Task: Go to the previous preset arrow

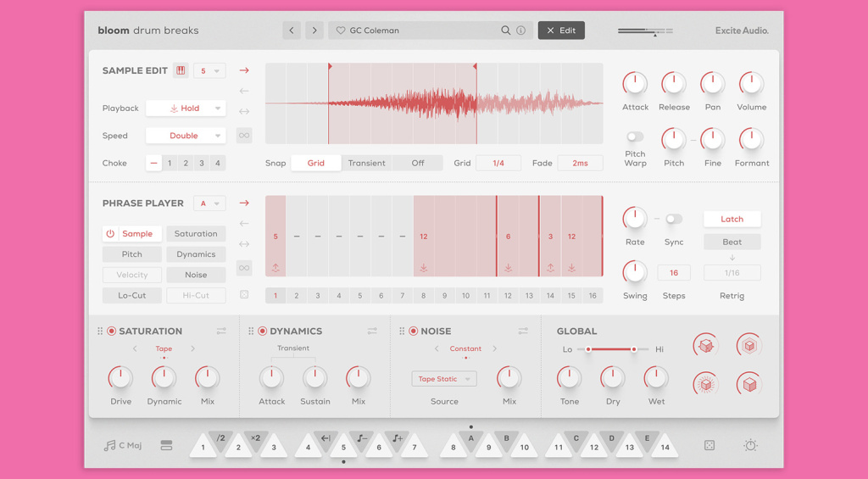Action: pyautogui.click(x=292, y=31)
